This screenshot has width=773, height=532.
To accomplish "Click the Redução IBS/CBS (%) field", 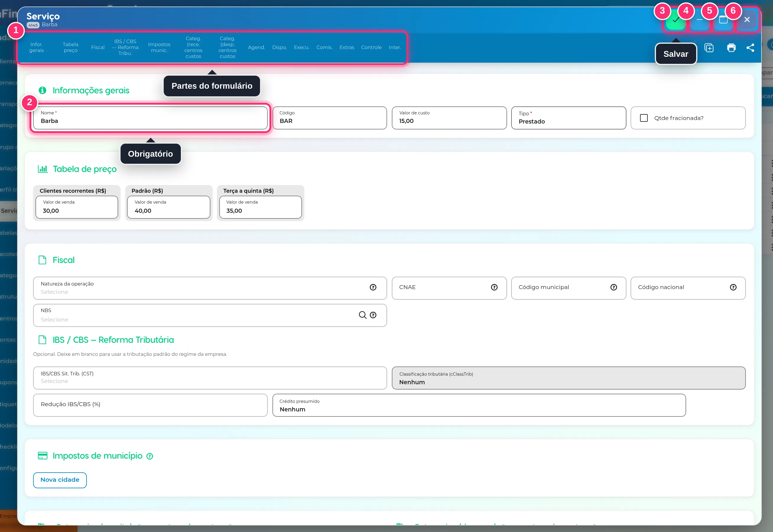I will [x=150, y=405].
